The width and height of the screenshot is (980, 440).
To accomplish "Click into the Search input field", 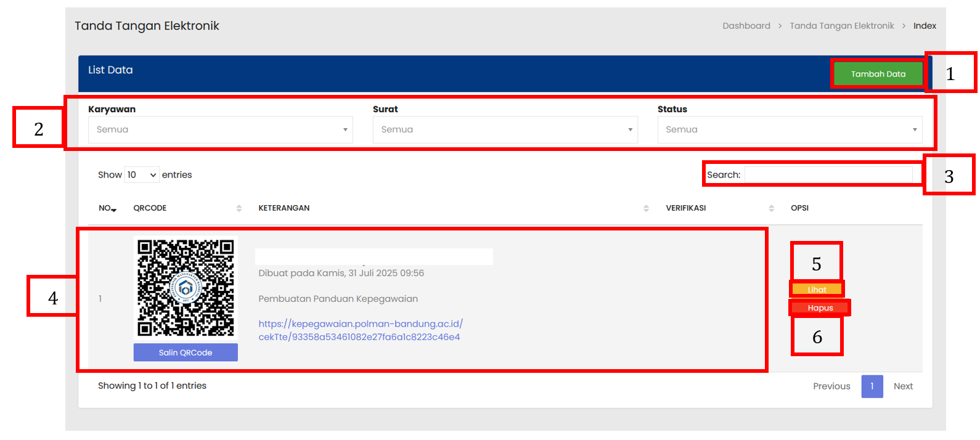I will click(828, 175).
